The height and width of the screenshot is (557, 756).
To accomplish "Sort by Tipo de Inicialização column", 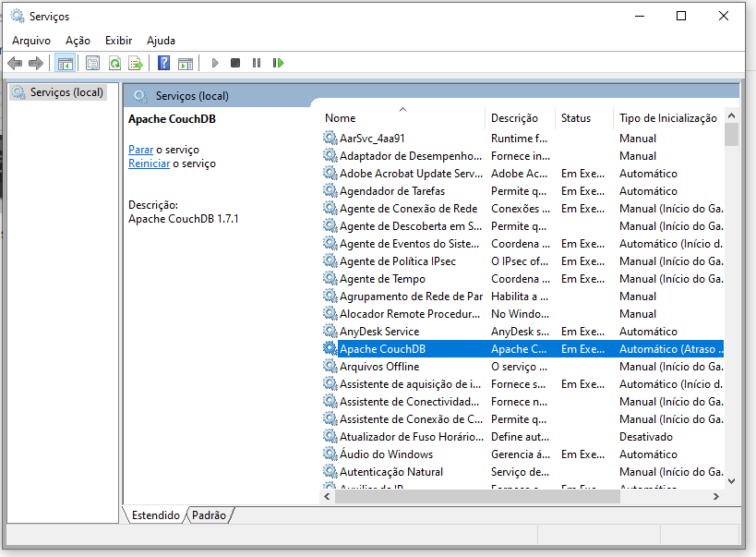I will tap(667, 118).
